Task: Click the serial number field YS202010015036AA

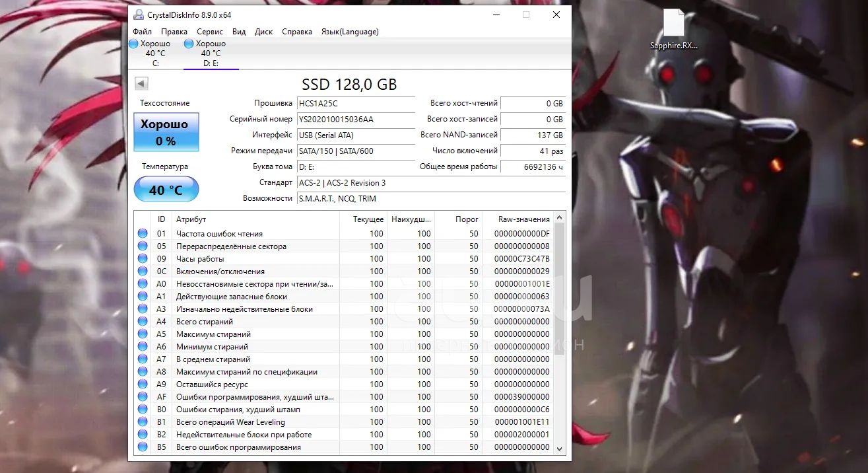Action: click(356, 119)
